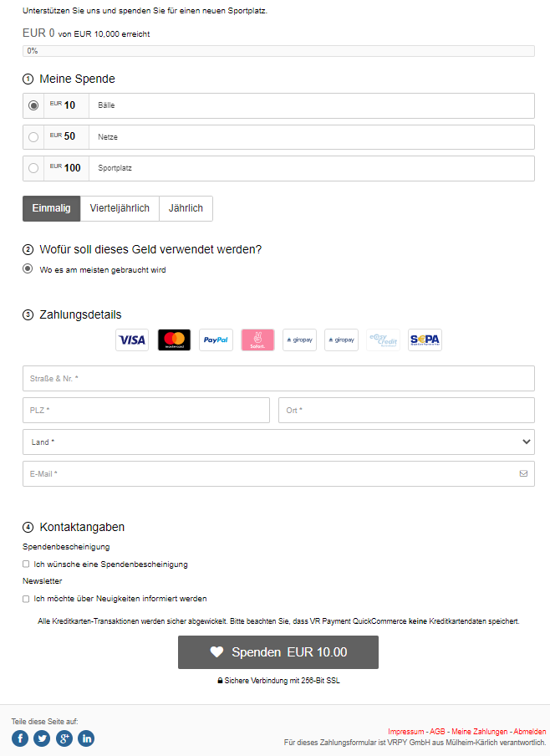Open the Land country dropdown

[278, 442]
